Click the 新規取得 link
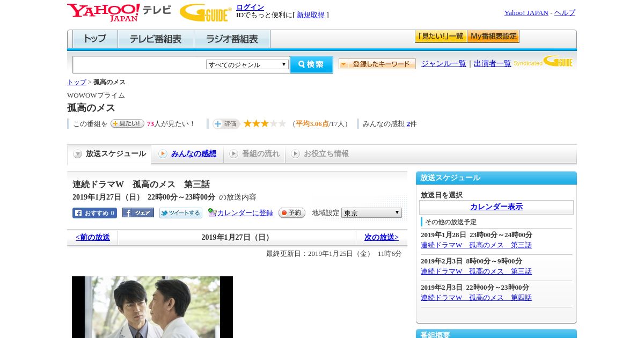This screenshot has width=644, height=338. [311, 15]
